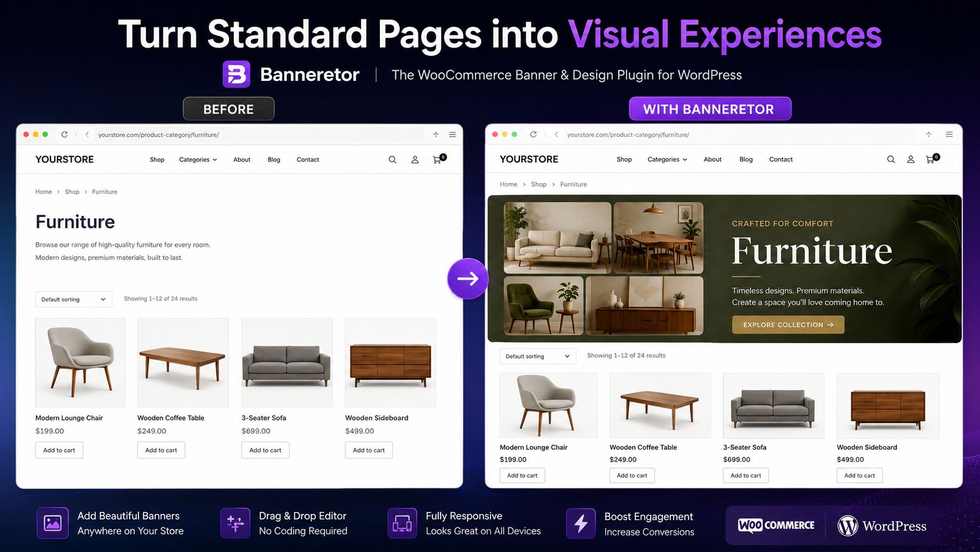Click the Add Beautiful Banners image icon
This screenshot has height=552, width=980.
(x=53, y=523)
